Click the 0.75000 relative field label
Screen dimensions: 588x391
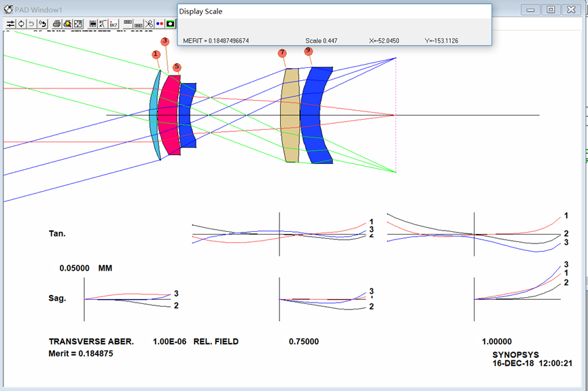(x=304, y=341)
